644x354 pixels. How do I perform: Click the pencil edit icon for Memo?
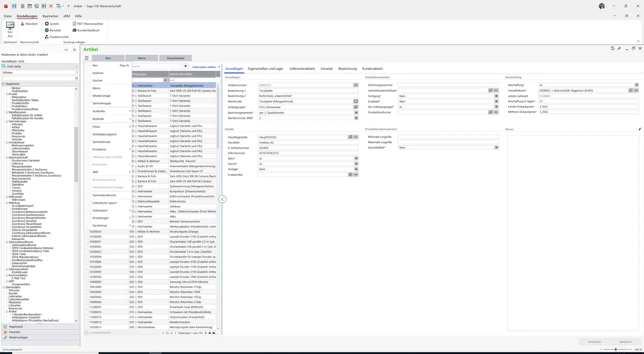[639, 129]
